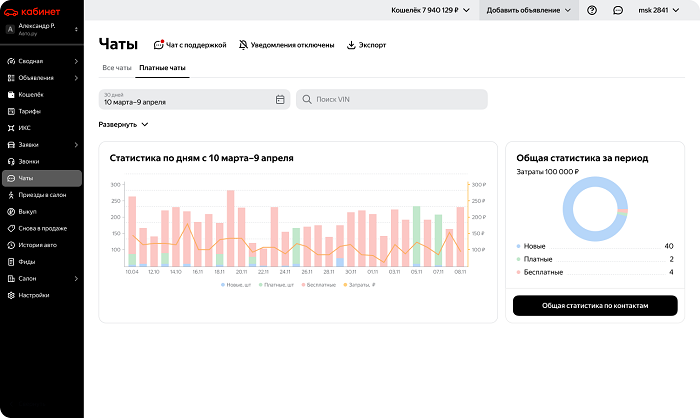This screenshot has width=700, height=418.
Task: Toggle the Costs series in chart legend
Action: click(x=357, y=285)
